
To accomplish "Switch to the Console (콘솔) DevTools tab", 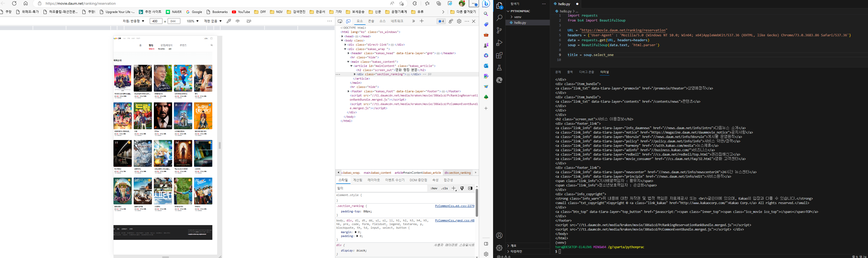I will coord(371,21).
